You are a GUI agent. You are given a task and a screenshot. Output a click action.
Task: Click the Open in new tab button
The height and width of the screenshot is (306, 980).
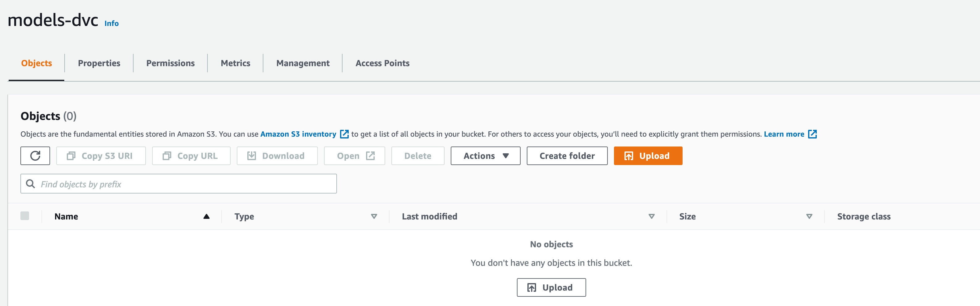click(354, 156)
